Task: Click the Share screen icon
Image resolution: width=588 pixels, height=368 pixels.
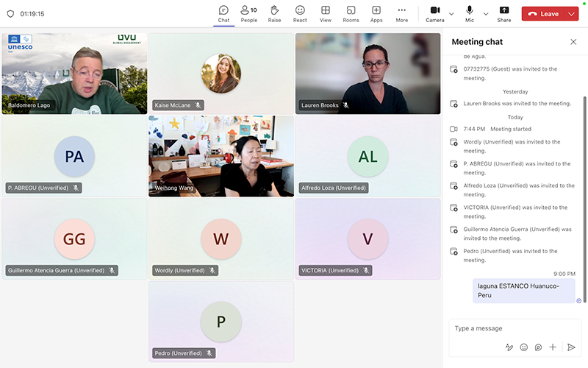Action: [504, 13]
